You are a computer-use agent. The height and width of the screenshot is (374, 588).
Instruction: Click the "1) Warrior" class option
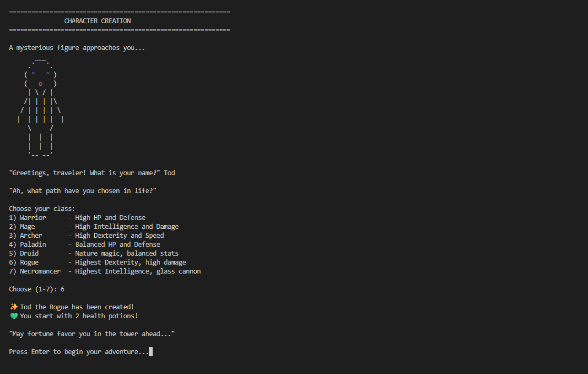(x=27, y=218)
